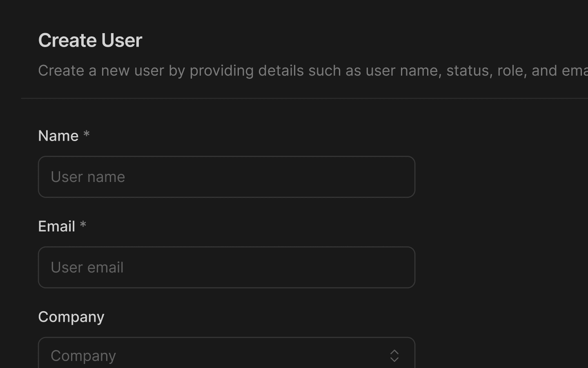The height and width of the screenshot is (368, 588).
Task: Click the word "Create" in the heading
Action: click(67, 40)
